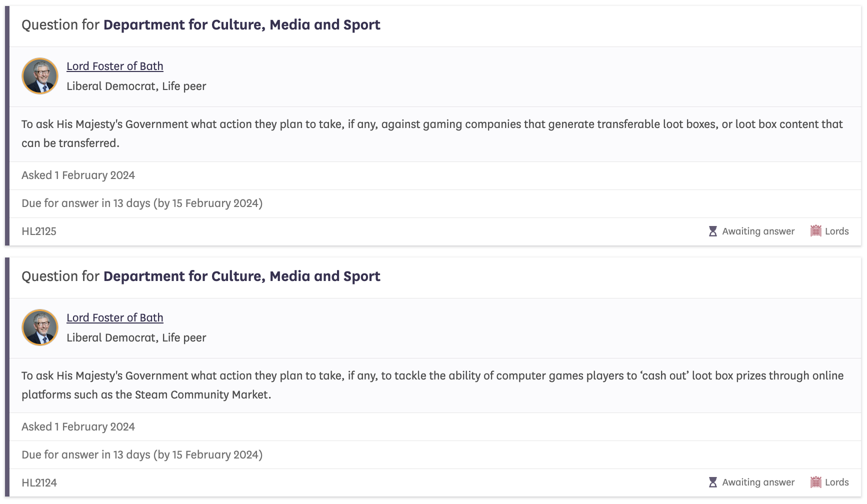Open Lord Foster of Bath link in first question
The image size is (867, 504).
tap(115, 66)
